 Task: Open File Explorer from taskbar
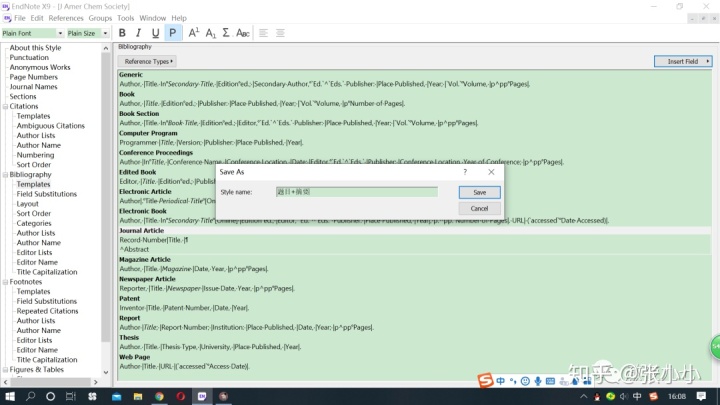138,396
